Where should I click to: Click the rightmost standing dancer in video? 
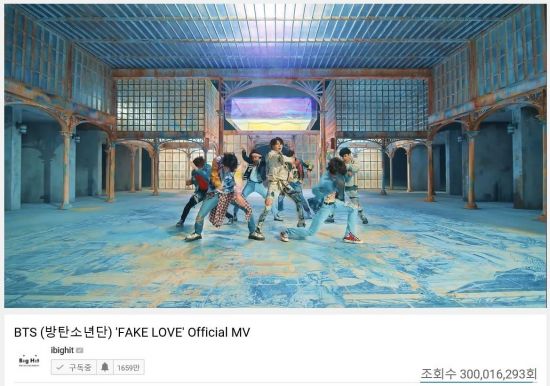click(353, 184)
